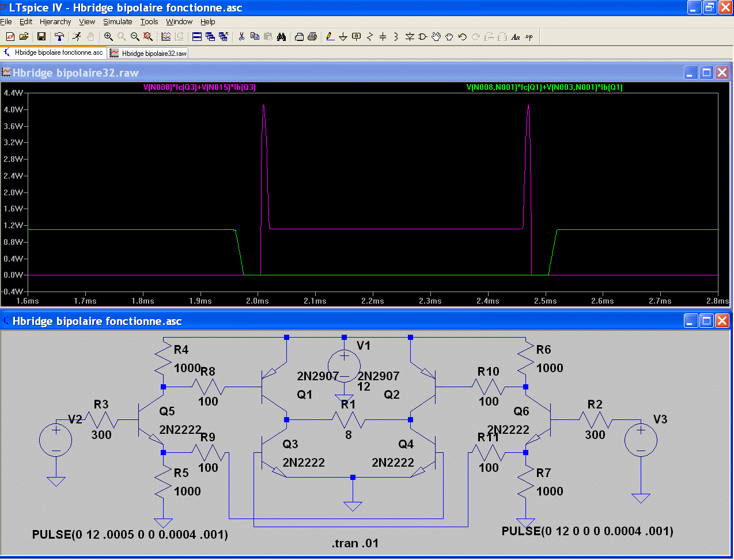Screen dimensions: 734x560
Task: Click the Save diskette icon
Action: (x=41, y=36)
